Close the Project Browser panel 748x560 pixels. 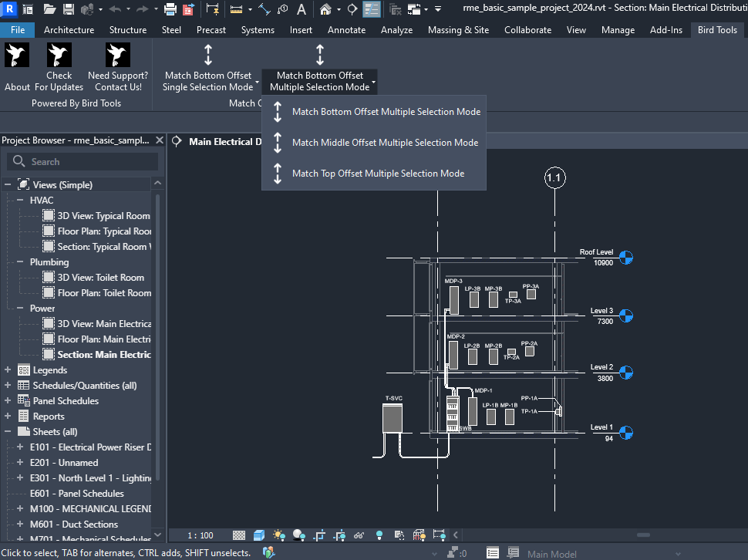pyautogui.click(x=160, y=140)
